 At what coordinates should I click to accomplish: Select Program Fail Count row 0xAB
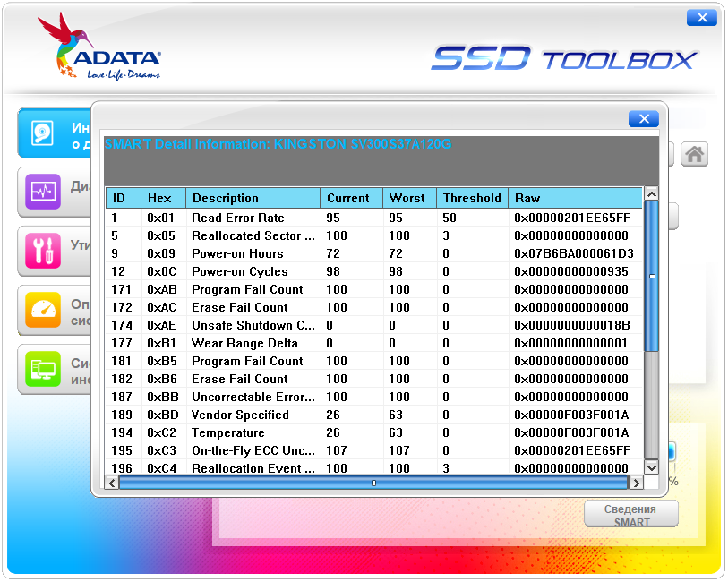click(x=374, y=289)
